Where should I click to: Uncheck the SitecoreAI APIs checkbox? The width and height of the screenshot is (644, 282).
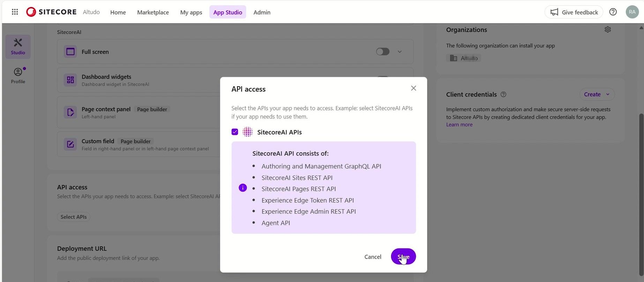[x=235, y=132]
